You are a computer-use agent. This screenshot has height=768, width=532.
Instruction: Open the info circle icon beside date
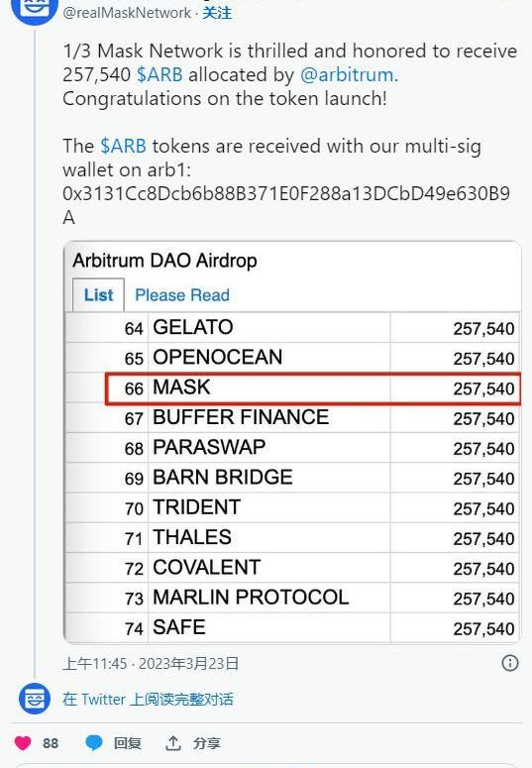[510, 663]
